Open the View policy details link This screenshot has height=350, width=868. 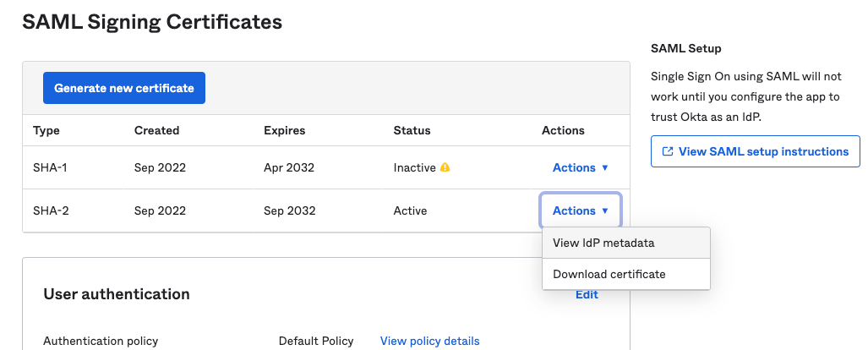click(x=429, y=341)
